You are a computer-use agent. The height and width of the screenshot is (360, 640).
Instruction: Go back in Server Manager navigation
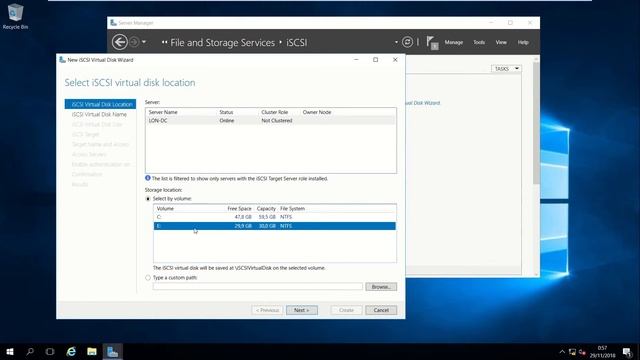tap(120, 42)
